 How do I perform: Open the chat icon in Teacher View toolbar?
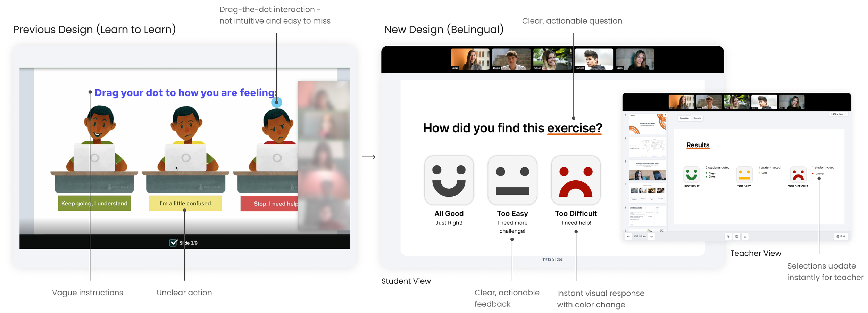[736, 237]
